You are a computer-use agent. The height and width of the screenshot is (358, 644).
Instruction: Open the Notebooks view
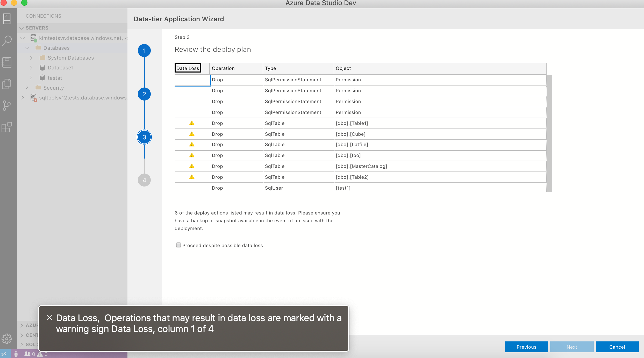pos(7,62)
